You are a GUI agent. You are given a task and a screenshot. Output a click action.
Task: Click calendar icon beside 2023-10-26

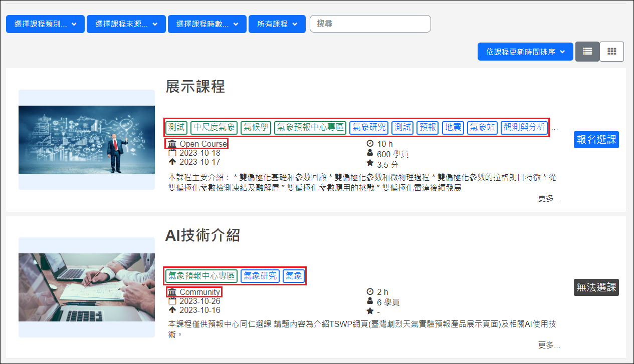172,300
